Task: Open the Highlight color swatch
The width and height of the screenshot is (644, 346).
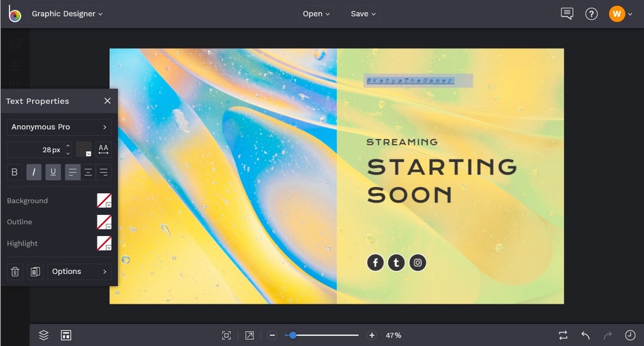Action: (104, 243)
